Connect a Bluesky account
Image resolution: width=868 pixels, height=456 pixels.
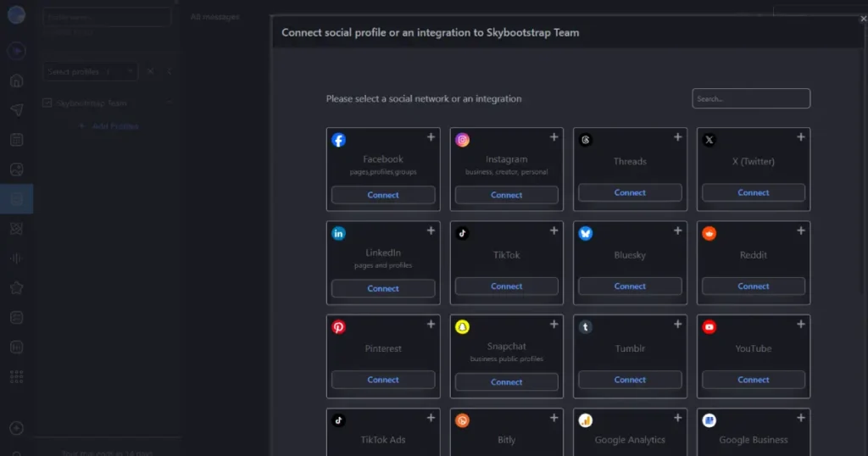(x=630, y=286)
